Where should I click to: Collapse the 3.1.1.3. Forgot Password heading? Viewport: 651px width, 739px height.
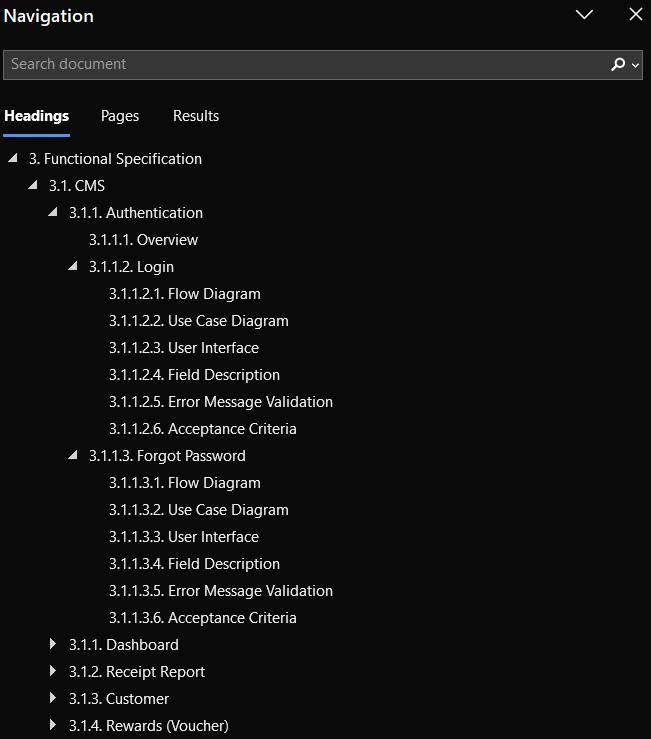pos(73,455)
